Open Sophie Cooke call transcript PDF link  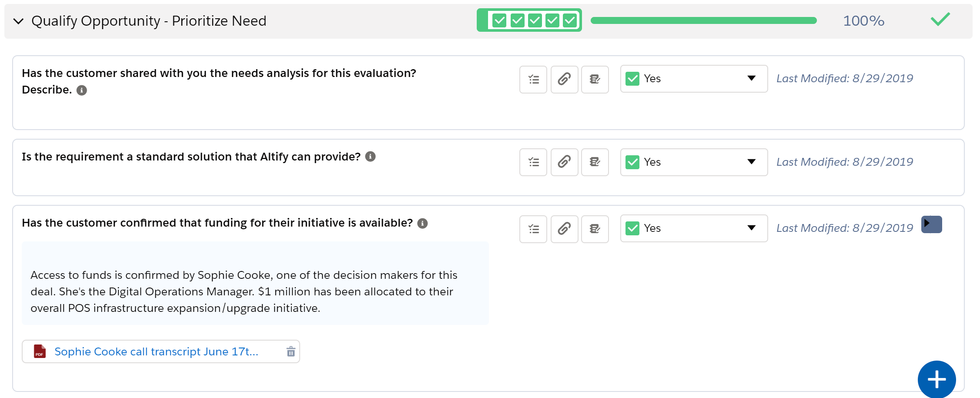tap(157, 351)
